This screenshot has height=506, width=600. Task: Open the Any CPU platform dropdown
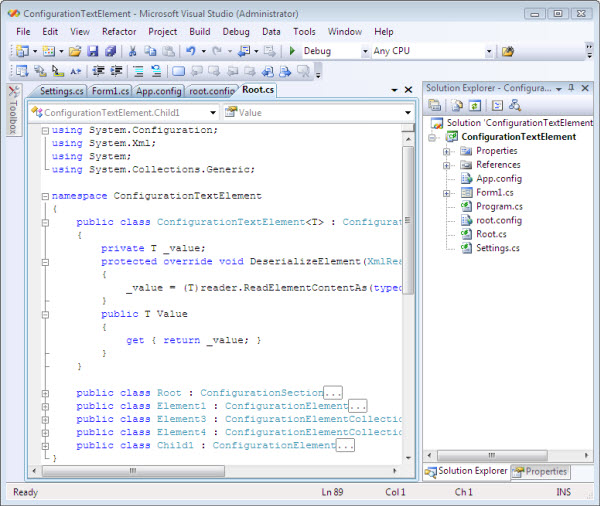(488, 51)
